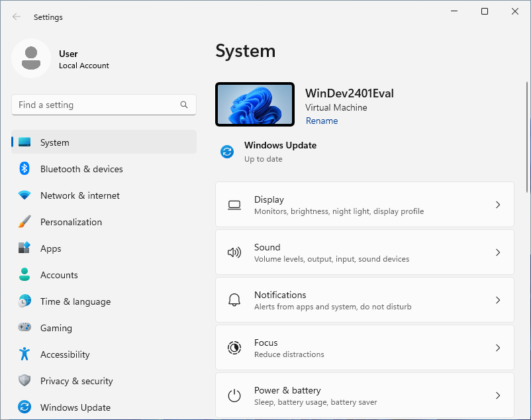Click the Bluetooth icon in sidebar
Image resolution: width=531 pixels, height=420 pixels.
coord(24,169)
